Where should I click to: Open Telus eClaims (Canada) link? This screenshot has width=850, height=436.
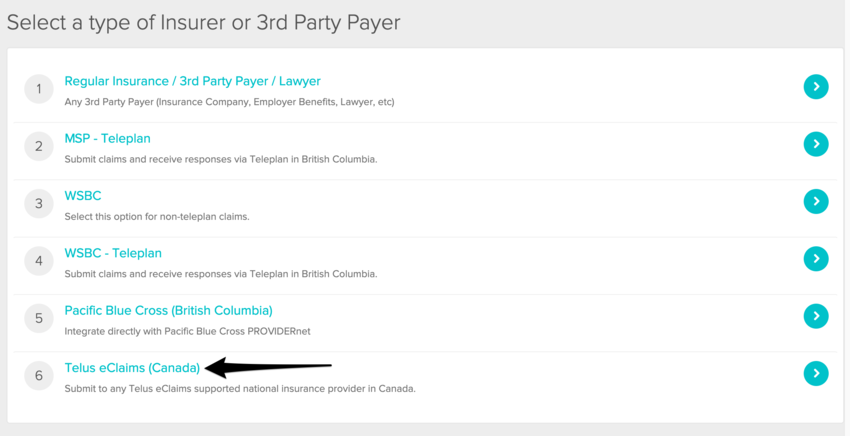click(x=132, y=368)
